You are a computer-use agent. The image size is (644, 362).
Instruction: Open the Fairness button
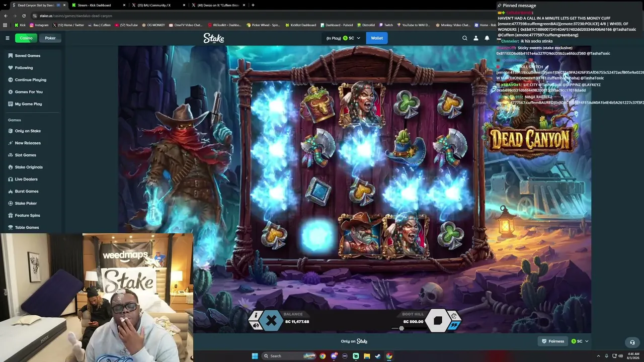coord(552,341)
